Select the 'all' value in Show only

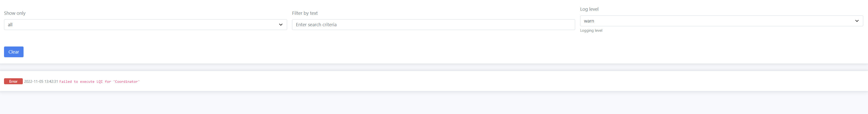tap(10, 24)
